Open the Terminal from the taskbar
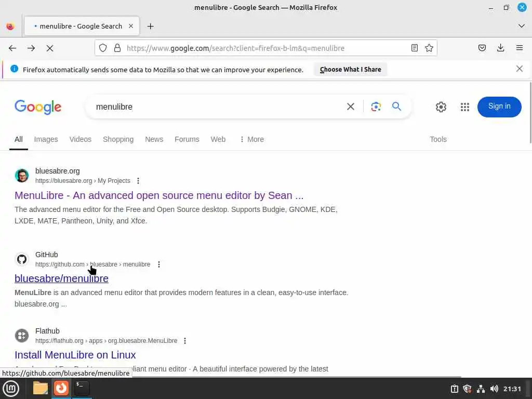This screenshot has width=532, height=399. (x=82, y=388)
